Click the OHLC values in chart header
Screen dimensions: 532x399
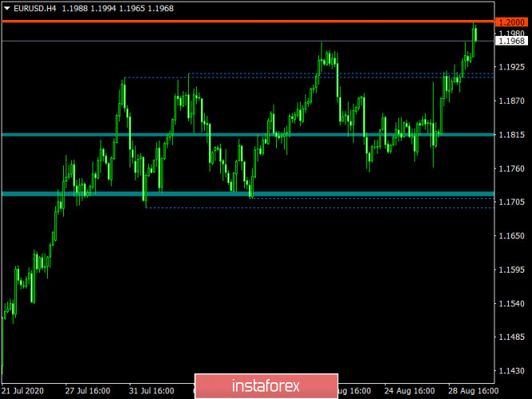(x=102, y=7)
